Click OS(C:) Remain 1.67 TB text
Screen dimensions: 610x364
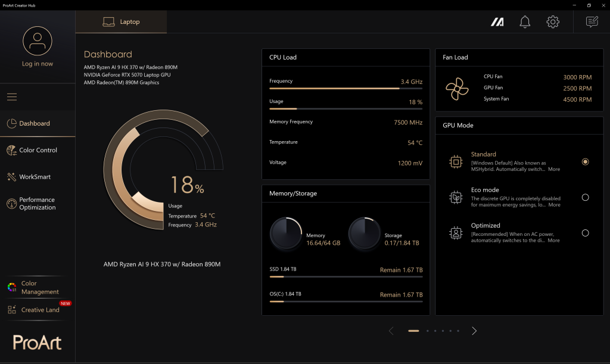coord(401,295)
